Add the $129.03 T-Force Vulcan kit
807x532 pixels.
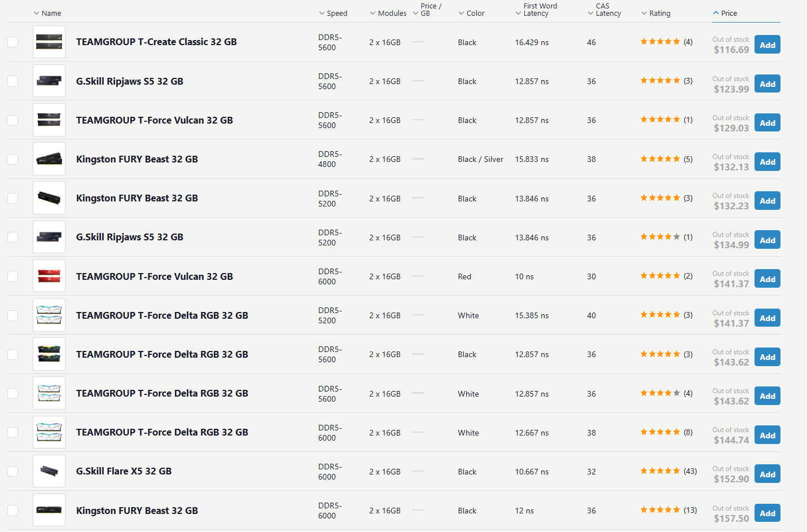(767, 123)
